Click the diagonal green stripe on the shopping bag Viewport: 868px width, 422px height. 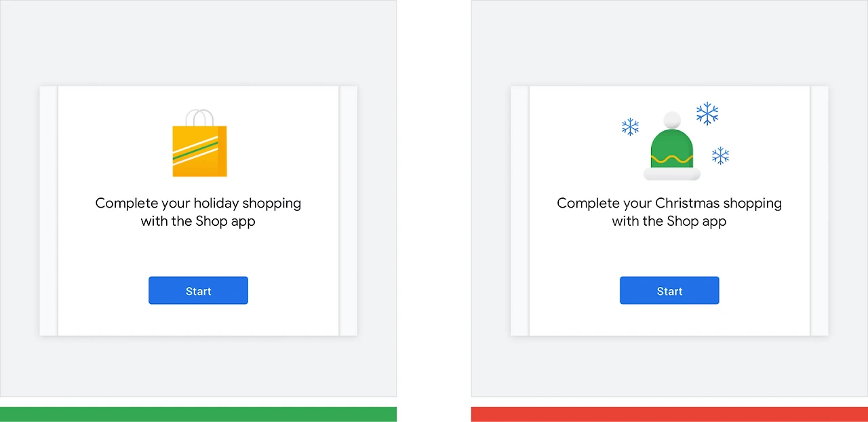point(195,149)
